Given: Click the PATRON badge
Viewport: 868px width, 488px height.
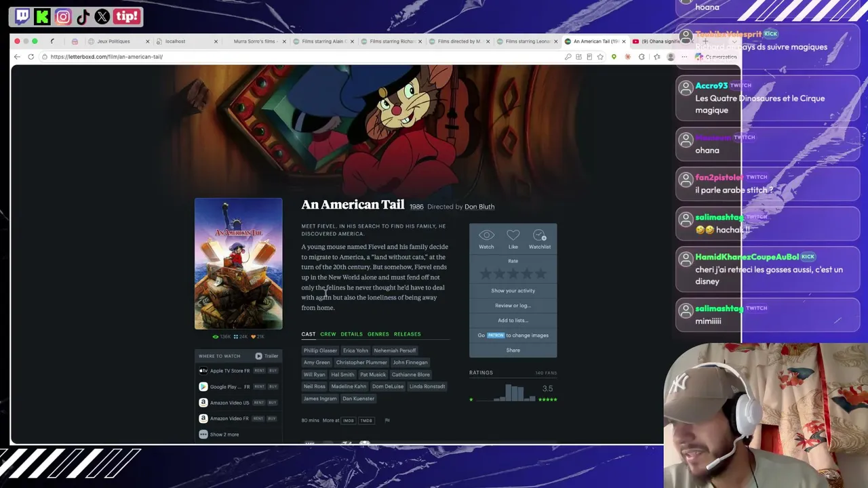Looking at the screenshot, I should [496, 335].
